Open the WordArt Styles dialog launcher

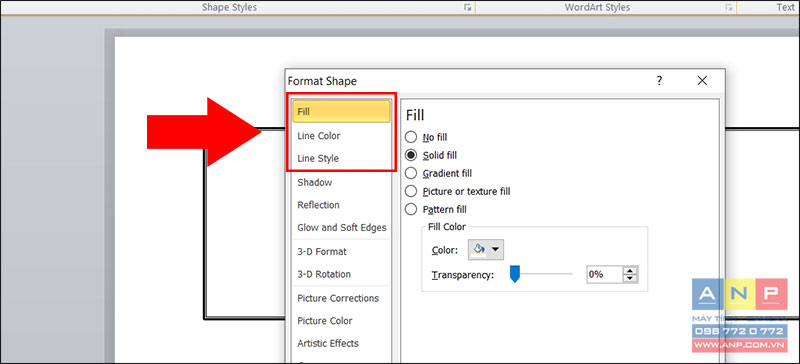pyautogui.click(x=730, y=8)
